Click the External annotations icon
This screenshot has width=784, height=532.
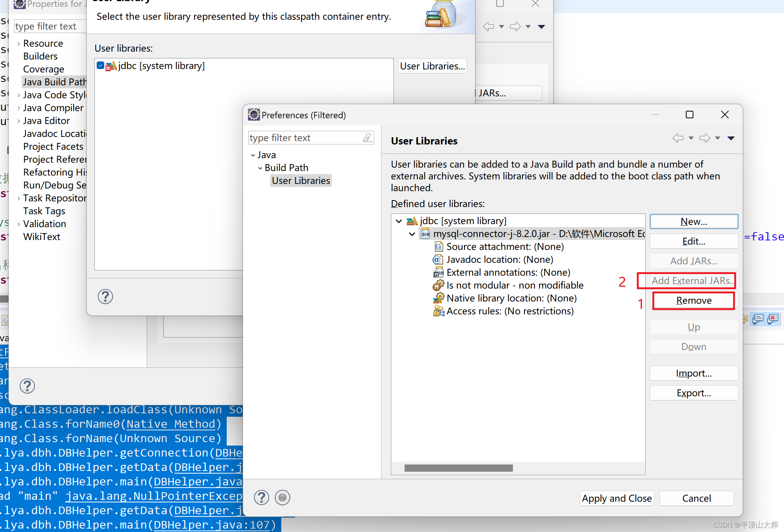pos(439,272)
